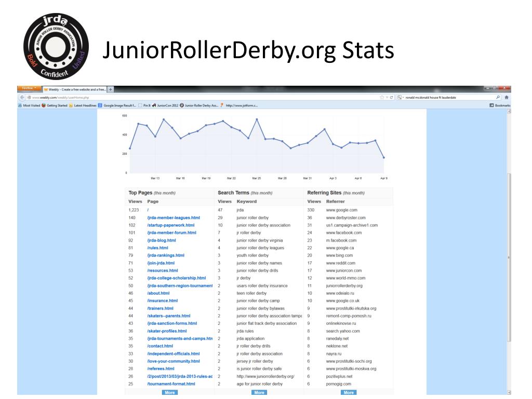Image resolution: width=532 pixels, height=399 pixels.
Task: Click the "Referring Sites" section heading
Action: click(324, 193)
